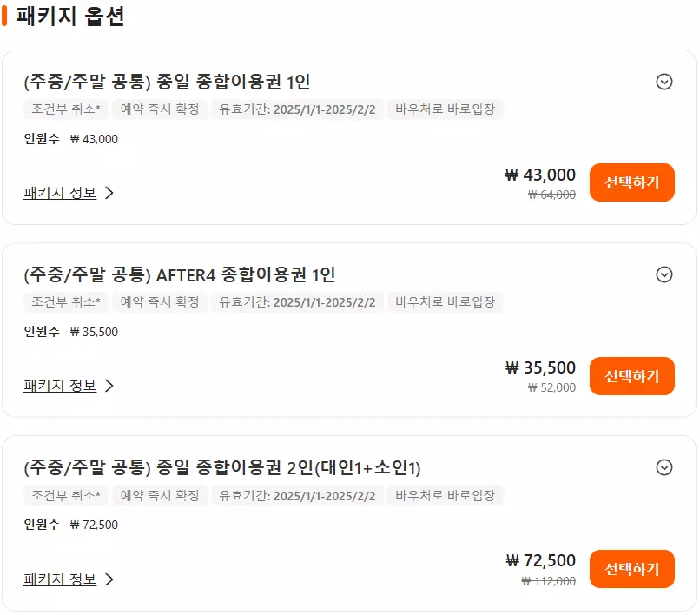Open 패키지 정보 of the first package
The height and width of the screenshot is (615, 700).
pos(61,192)
